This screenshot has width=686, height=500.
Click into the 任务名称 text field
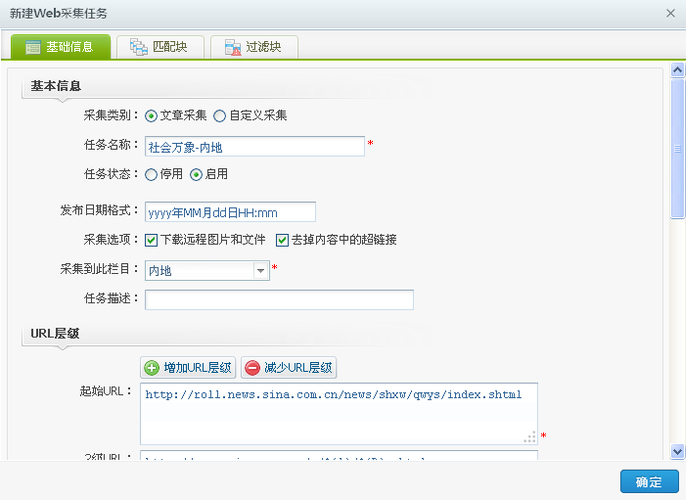(254, 147)
